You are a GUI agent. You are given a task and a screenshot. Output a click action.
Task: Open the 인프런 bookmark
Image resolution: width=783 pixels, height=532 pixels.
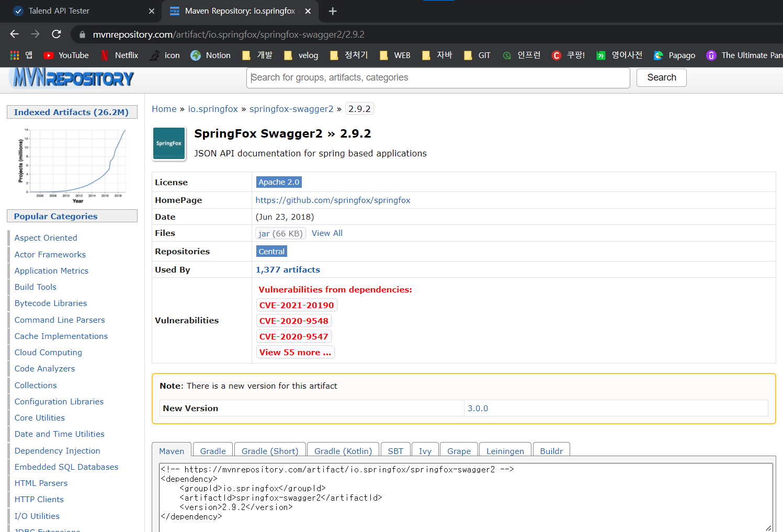pos(521,55)
